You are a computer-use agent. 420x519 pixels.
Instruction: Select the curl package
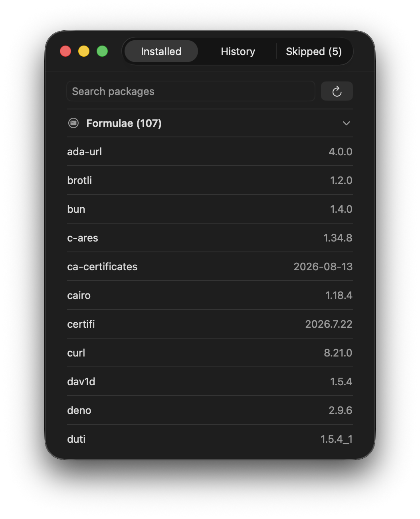pyautogui.click(x=210, y=353)
